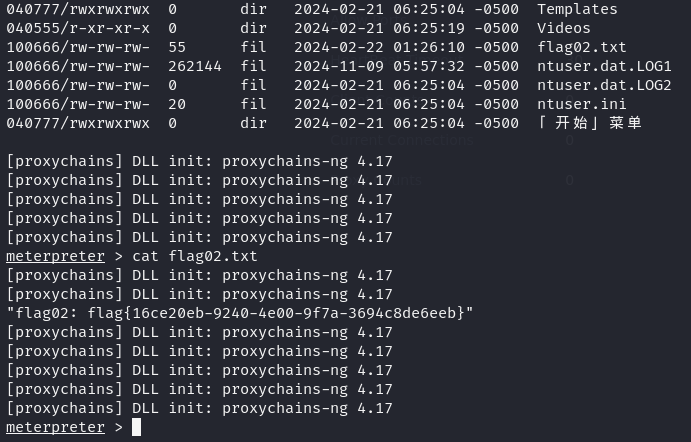Click the Videos directory name
Viewport: 691px width, 442px height.
pos(564,28)
